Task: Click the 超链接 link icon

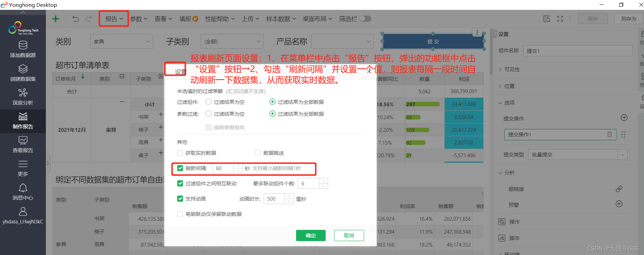Action: tap(619, 189)
